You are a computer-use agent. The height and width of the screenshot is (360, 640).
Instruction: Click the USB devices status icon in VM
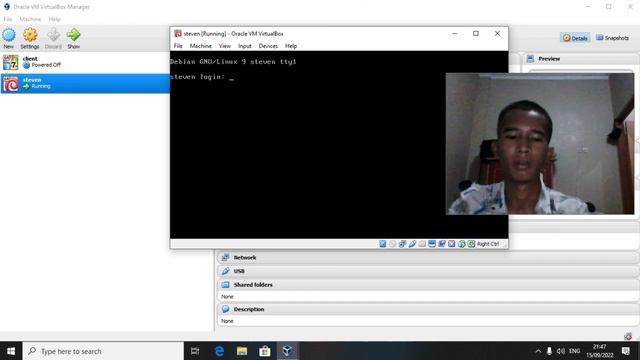pyautogui.click(x=412, y=244)
